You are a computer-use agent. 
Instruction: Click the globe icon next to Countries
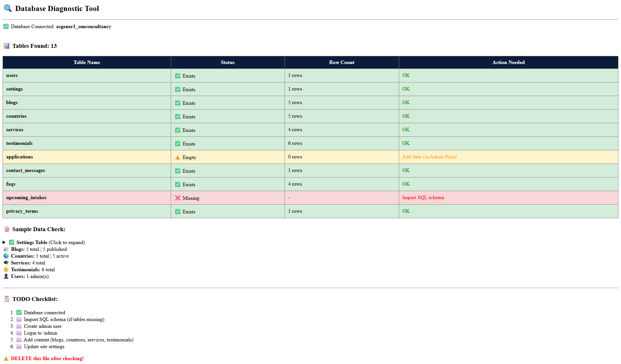tap(6, 256)
